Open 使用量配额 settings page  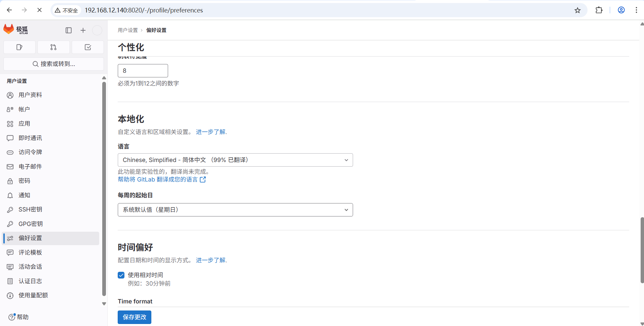coord(51,295)
